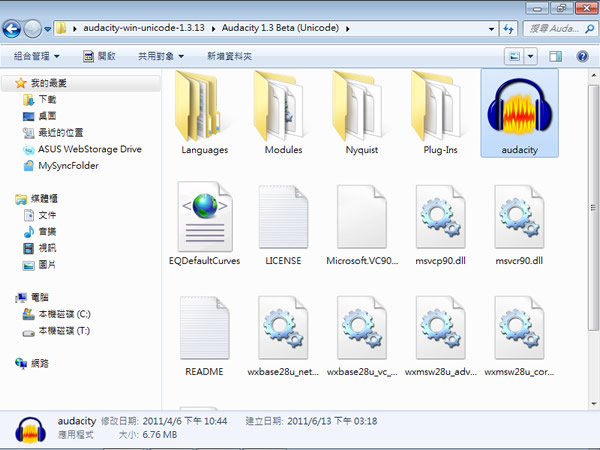
Task: Click the help question mark icon
Action: [x=582, y=56]
